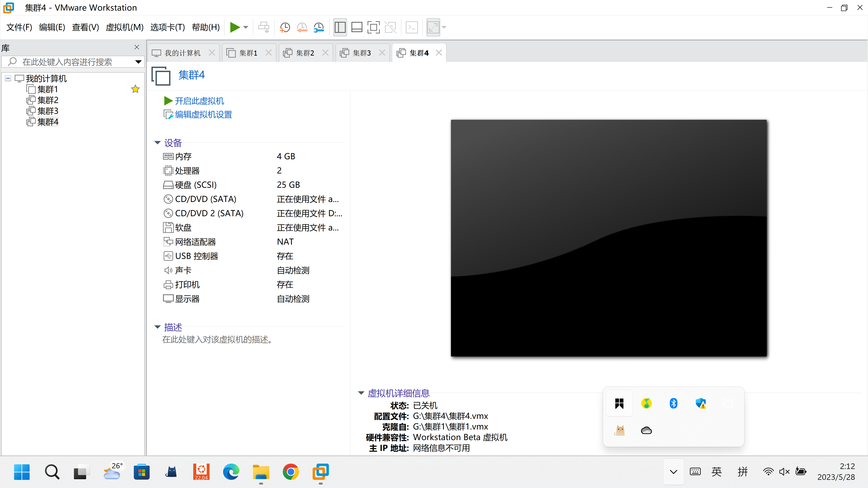Open the library search dropdown arrow

click(x=138, y=62)
